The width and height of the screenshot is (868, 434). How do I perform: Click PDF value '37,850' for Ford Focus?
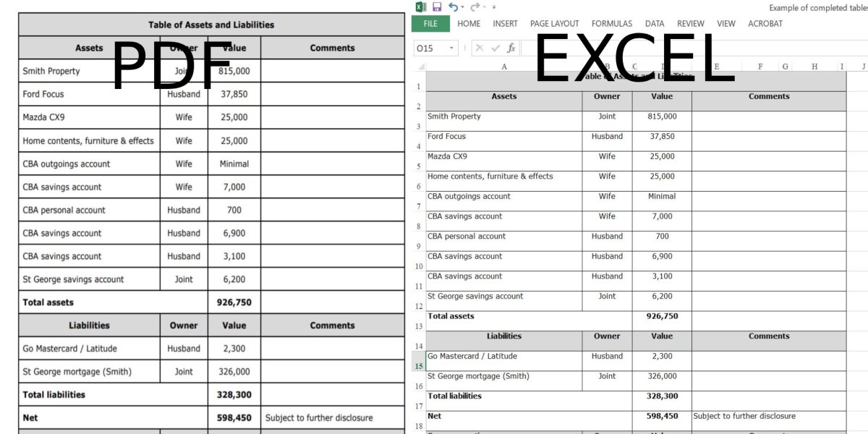234,94
